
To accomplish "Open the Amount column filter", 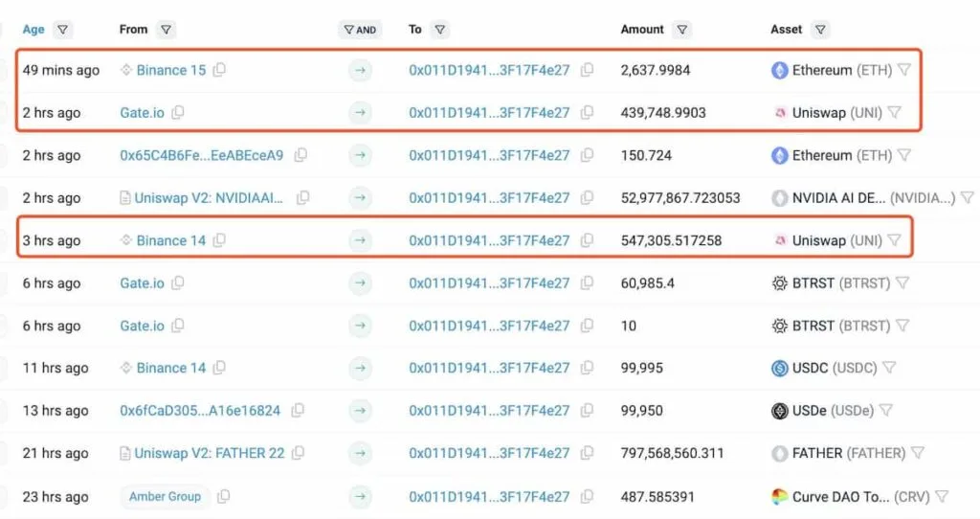I will point(681,30).
